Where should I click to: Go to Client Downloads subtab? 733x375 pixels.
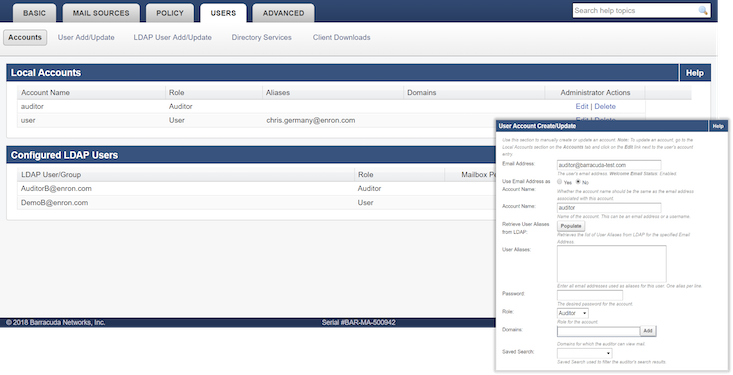341,37
